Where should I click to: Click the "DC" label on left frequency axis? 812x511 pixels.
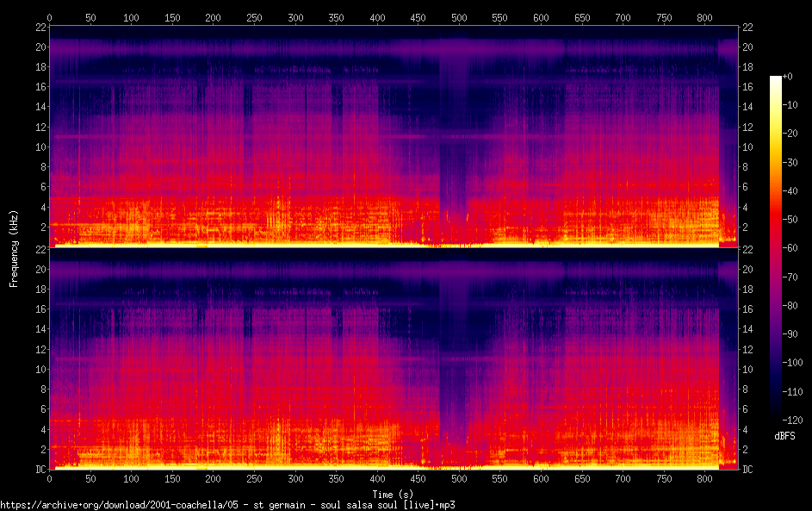(41, 470)
